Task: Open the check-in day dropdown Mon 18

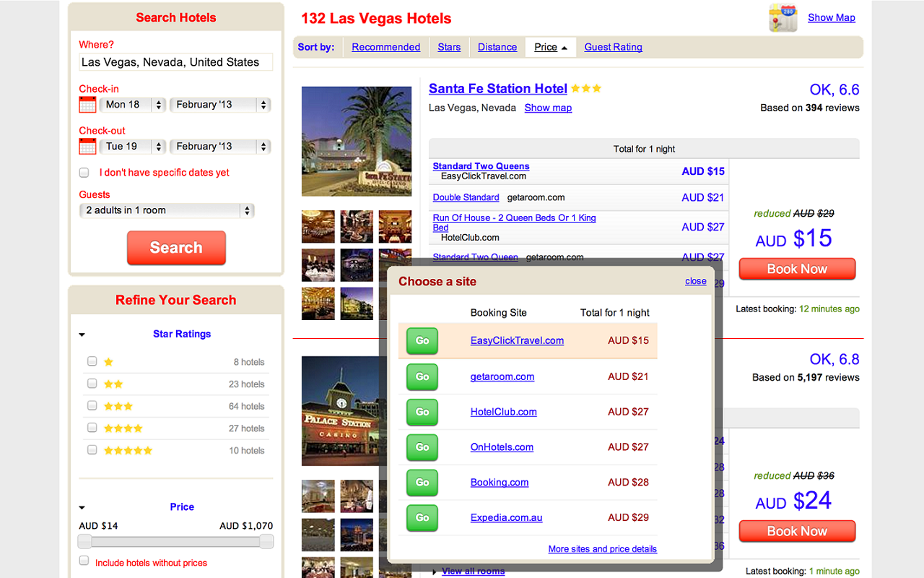Action: click(133, 105)
